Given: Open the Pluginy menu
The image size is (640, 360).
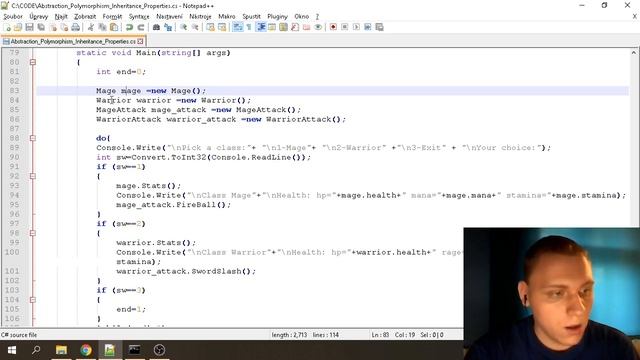Looking at the screenshot, I should point(278,16).
